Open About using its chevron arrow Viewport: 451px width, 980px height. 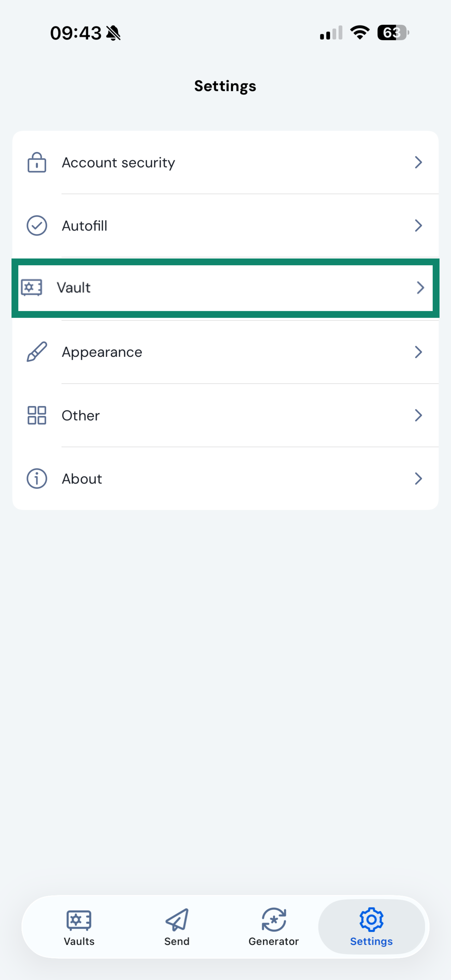tap(418, 479)
